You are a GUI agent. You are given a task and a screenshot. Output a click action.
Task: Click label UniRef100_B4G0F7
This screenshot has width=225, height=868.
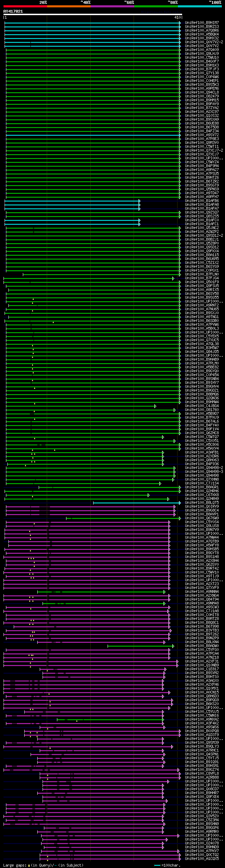click(202, 62)
